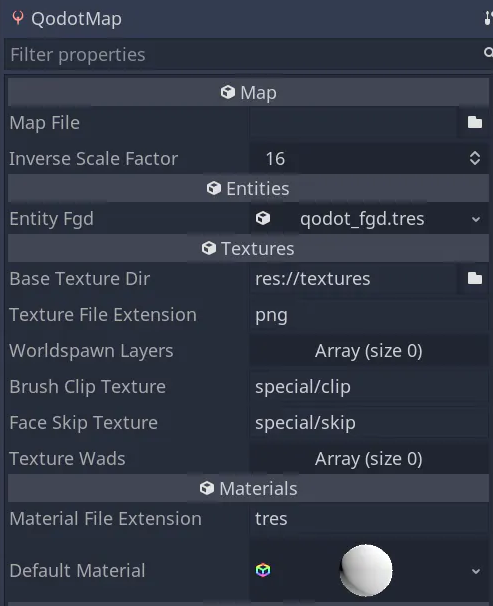Open the Texture Wads array

(369, 459)
